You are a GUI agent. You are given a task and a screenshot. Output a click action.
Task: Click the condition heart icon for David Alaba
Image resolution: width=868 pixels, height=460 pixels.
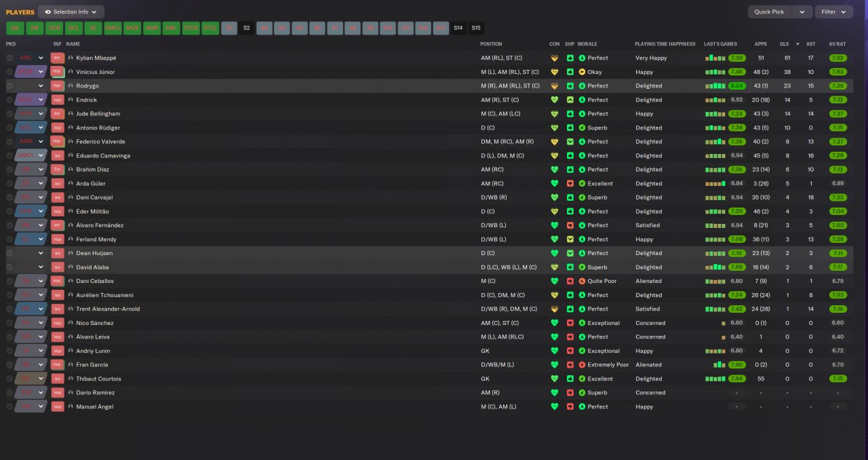[x=554, y=267]
